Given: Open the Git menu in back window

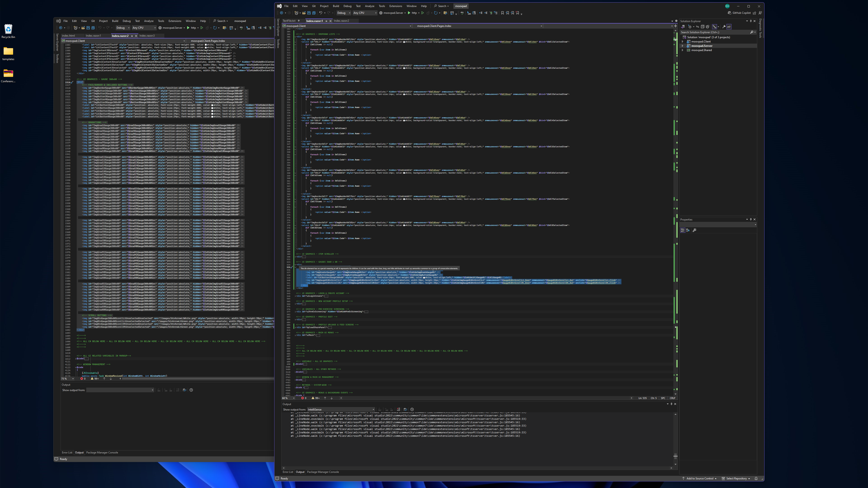Looking at the screenshot, I should [93, 21].
